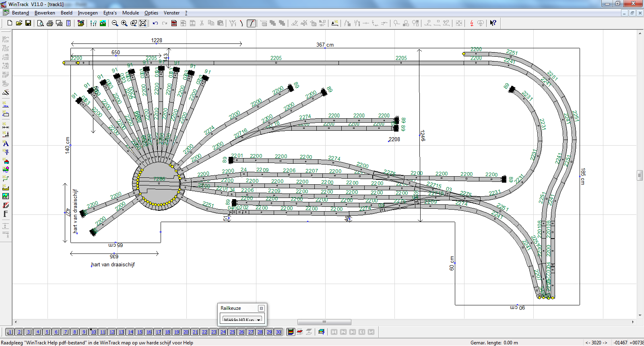Click the '140 cm' dimension label
This screenshot has width=644, height=346.
tap(67, 145)
